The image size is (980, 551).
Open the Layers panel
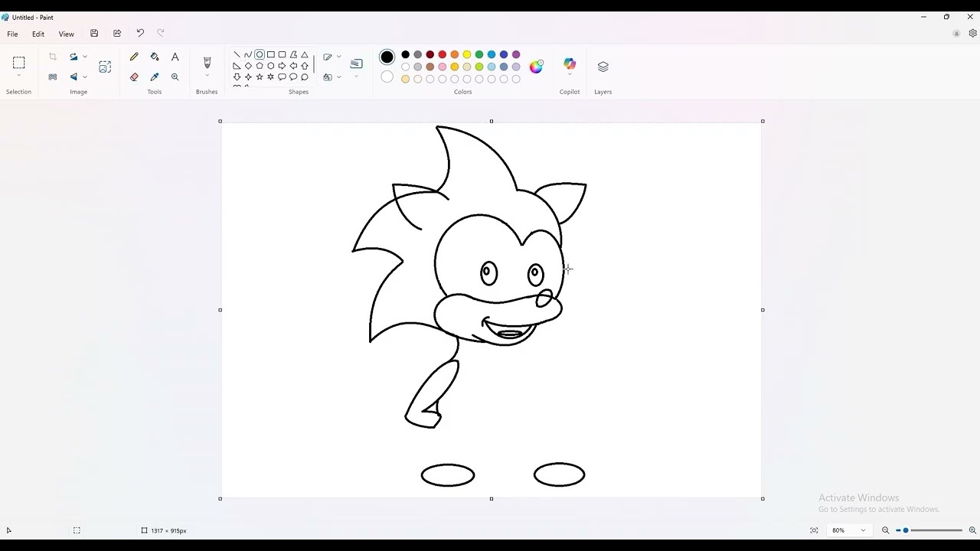pos(603,67)
